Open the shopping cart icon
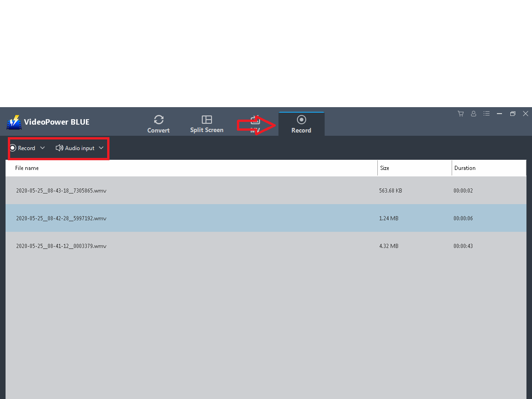The width and height of the screenshot is (532, 399). [x=460, y=114]
